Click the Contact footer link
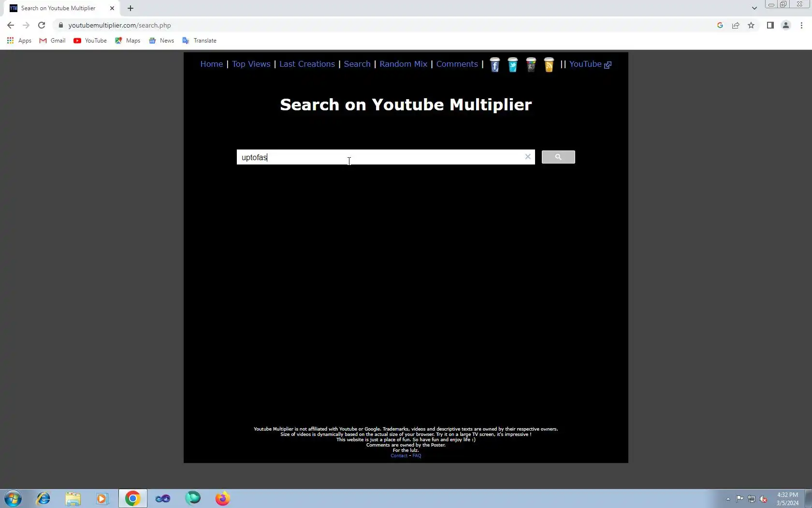This screenshot has height=508, width=812. (399, 456)
